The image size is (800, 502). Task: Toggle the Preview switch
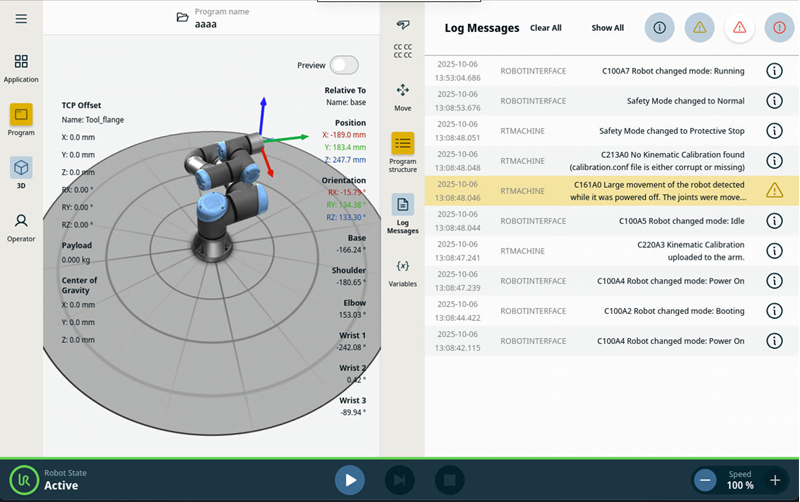click(x=343, y=65)
